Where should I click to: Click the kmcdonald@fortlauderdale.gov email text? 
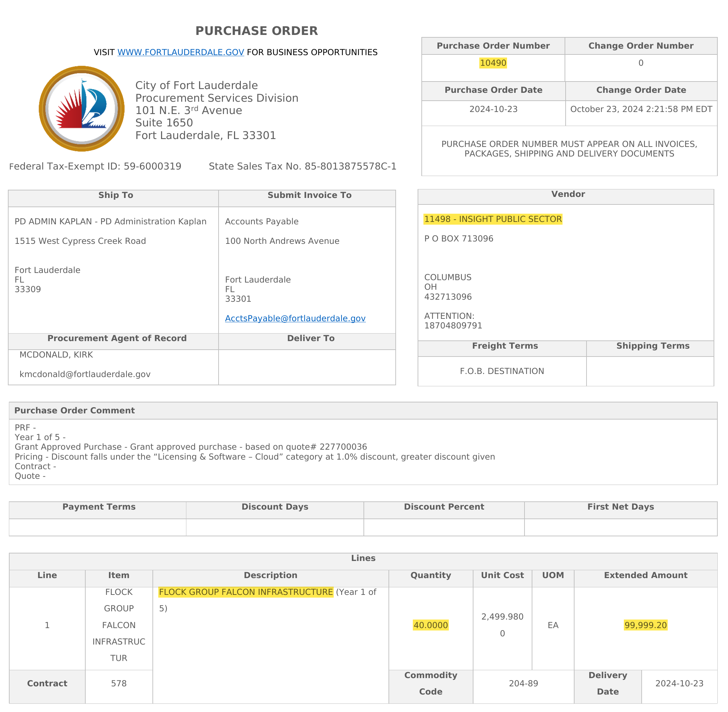pyautogui.click(x=85, y=374)
